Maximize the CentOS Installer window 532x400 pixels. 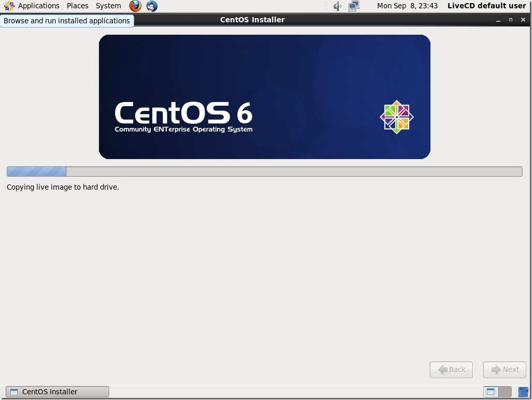pyautogui.click(x=511, y=20)
